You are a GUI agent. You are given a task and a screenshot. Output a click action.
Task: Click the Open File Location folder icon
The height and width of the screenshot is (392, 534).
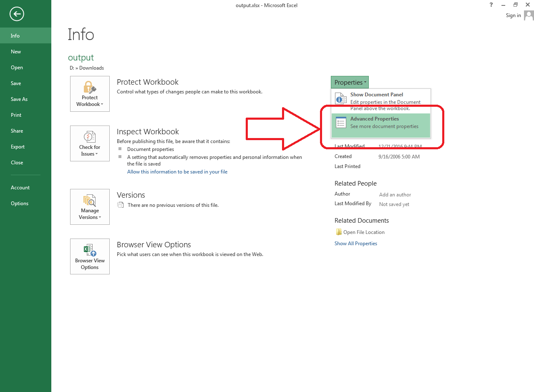[339, 232]
